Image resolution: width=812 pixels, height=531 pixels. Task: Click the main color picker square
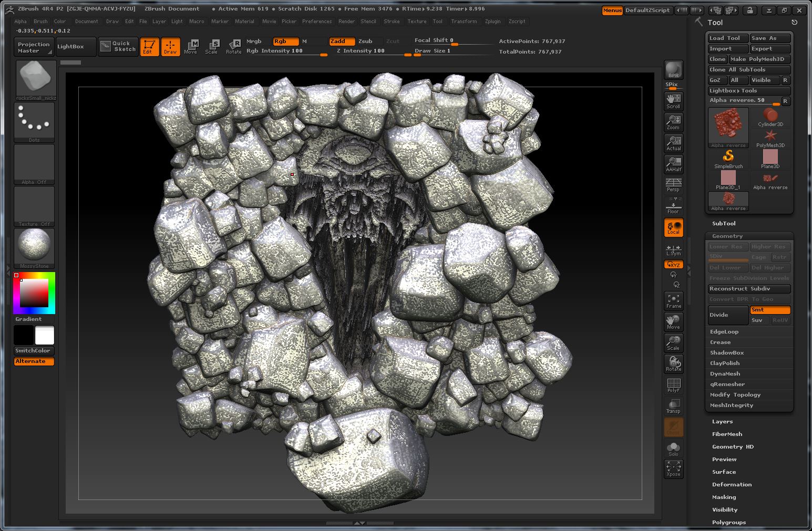[34, 293]
